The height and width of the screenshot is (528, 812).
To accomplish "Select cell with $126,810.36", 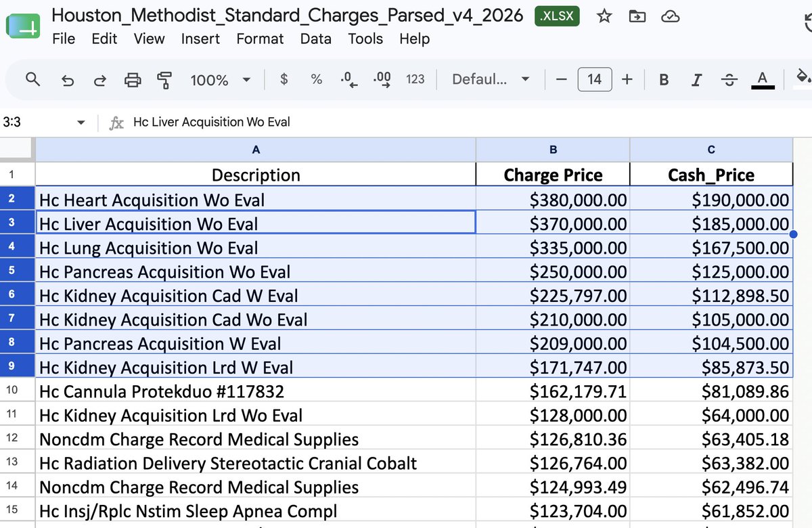I will tap(553, 439).
